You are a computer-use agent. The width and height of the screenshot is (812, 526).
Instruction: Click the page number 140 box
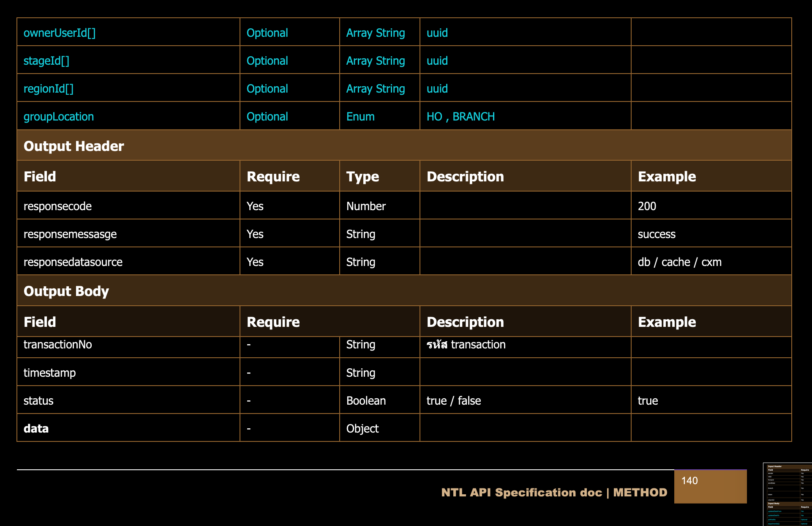[710, 486]
